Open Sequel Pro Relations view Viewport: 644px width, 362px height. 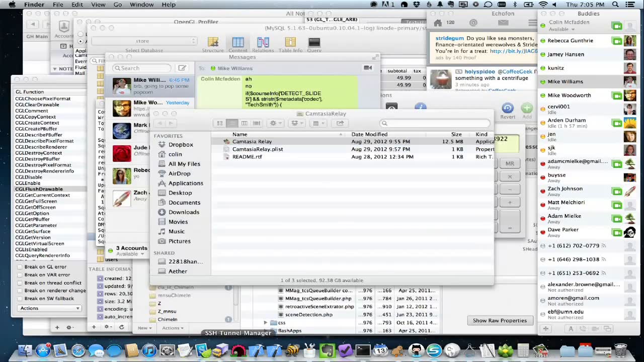click(263, 44)
